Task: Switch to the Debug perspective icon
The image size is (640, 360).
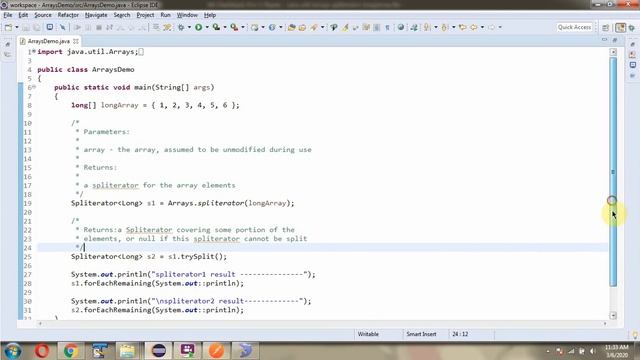Action: click(632, 28)
